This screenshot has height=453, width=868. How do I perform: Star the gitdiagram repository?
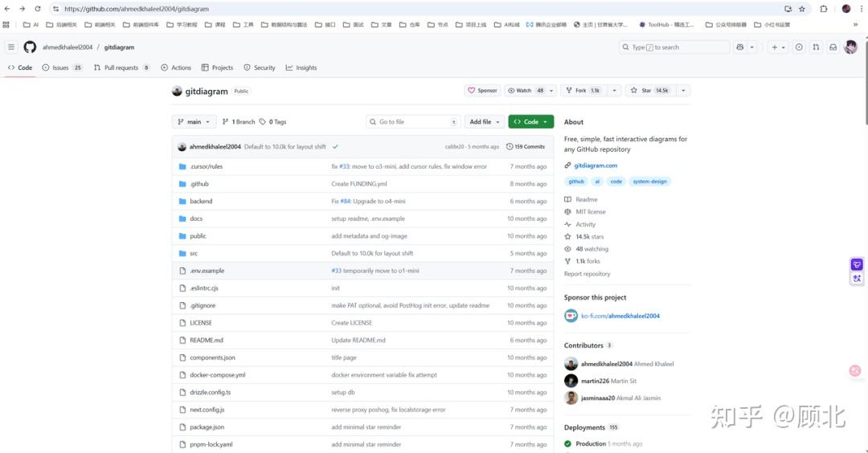[651, 91]
